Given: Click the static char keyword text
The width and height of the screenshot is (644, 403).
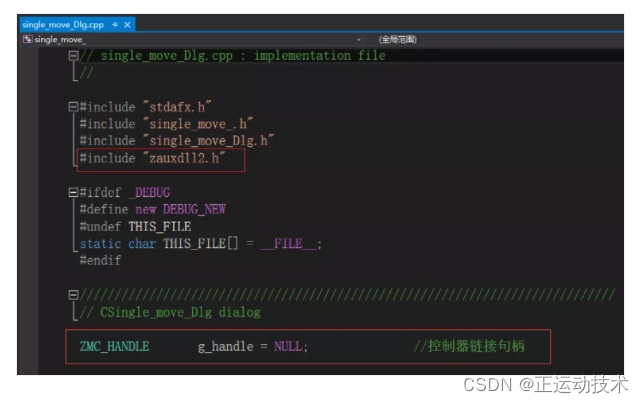Looking at the screenshot, I should [x=117, y=244].
